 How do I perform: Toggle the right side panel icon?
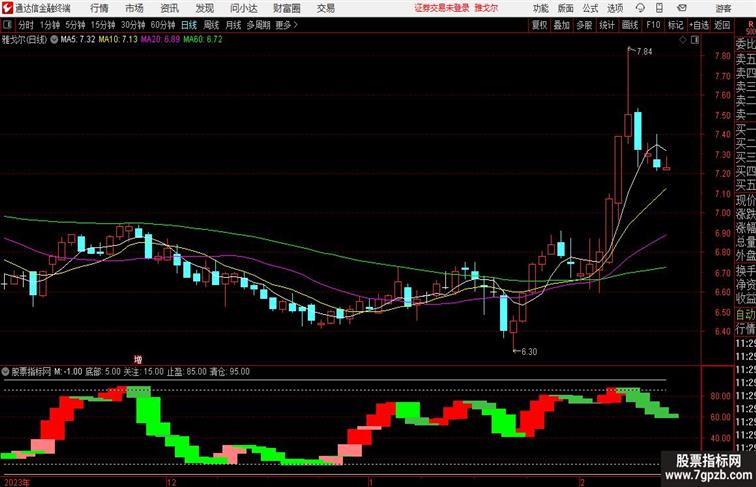tap(695, 40)
